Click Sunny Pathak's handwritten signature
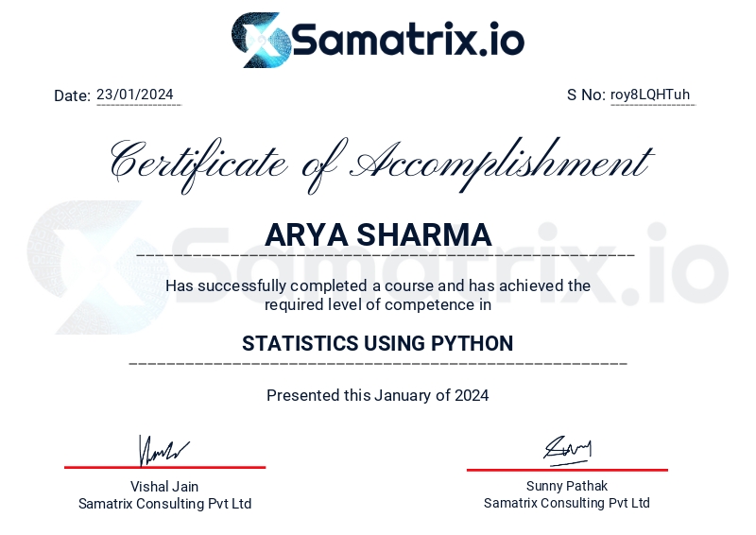Screen dimensions: 756x535 click(x=567, y=448)
